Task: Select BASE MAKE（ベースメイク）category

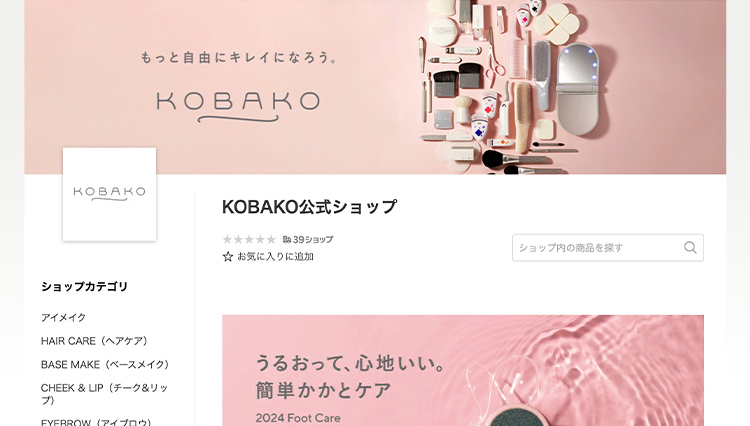Action: tap(105, 364)
